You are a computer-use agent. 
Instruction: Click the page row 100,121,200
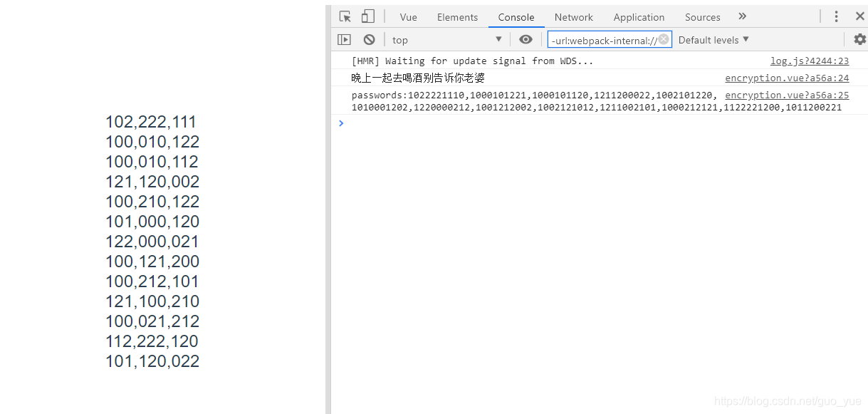tap(152, 262)
